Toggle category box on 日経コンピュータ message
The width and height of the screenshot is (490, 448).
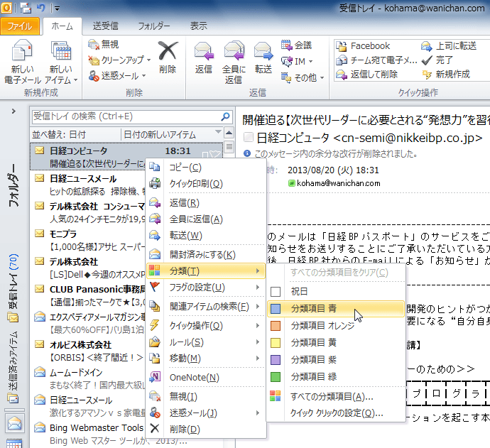[x=205, y=155]
